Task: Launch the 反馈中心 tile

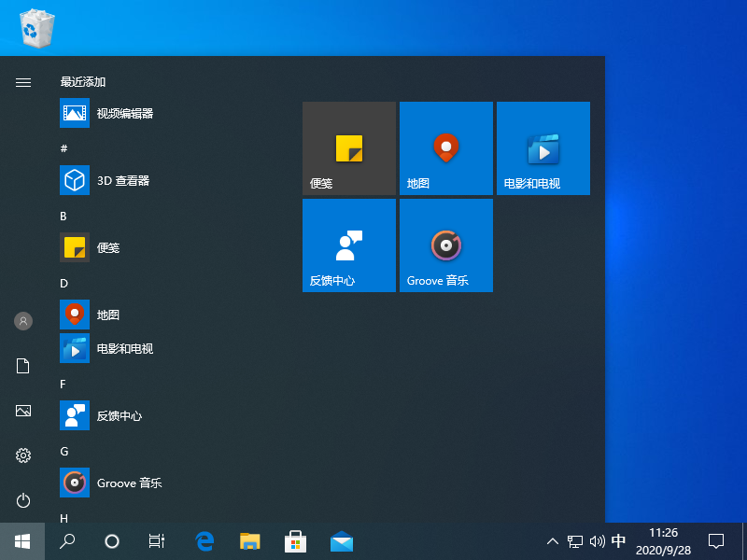Action: (x=348, y=245)
